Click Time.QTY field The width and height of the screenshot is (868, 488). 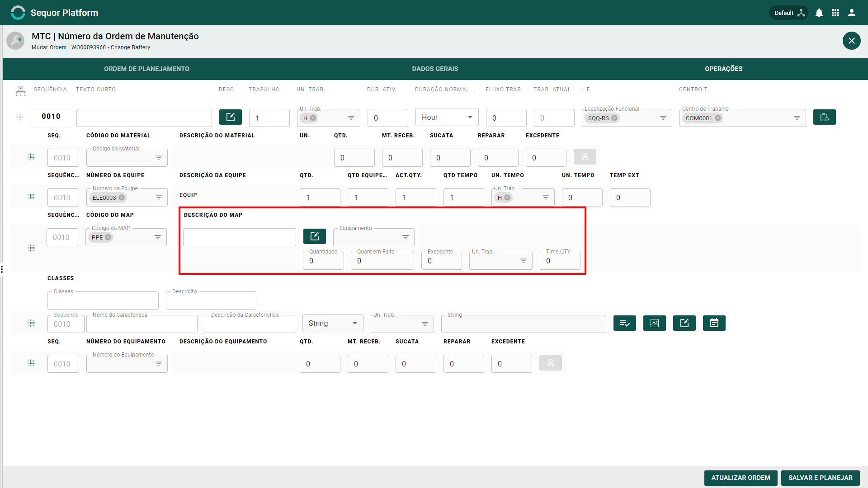pyautogui.click(x=560, y=261)
